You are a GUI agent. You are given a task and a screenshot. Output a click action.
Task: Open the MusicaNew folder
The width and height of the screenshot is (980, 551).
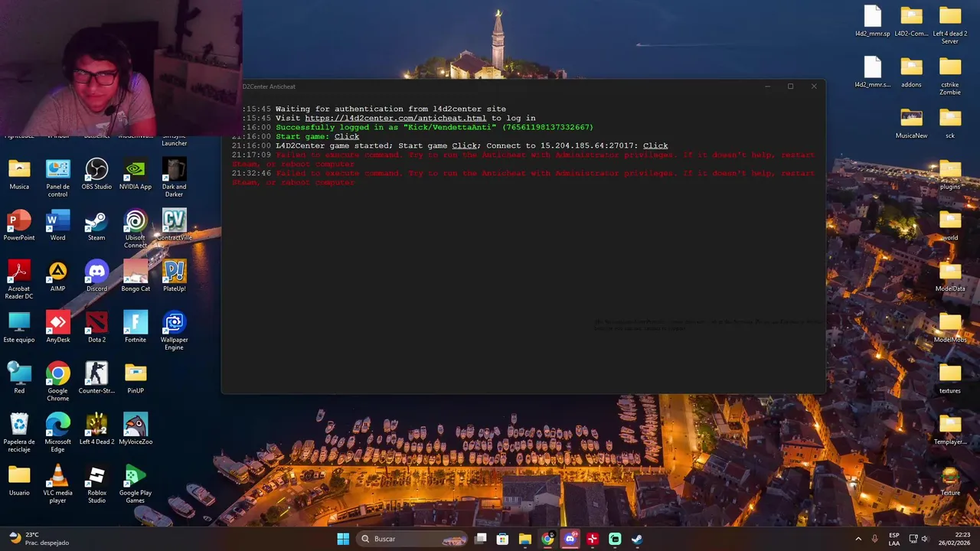(x=911, y=123)
